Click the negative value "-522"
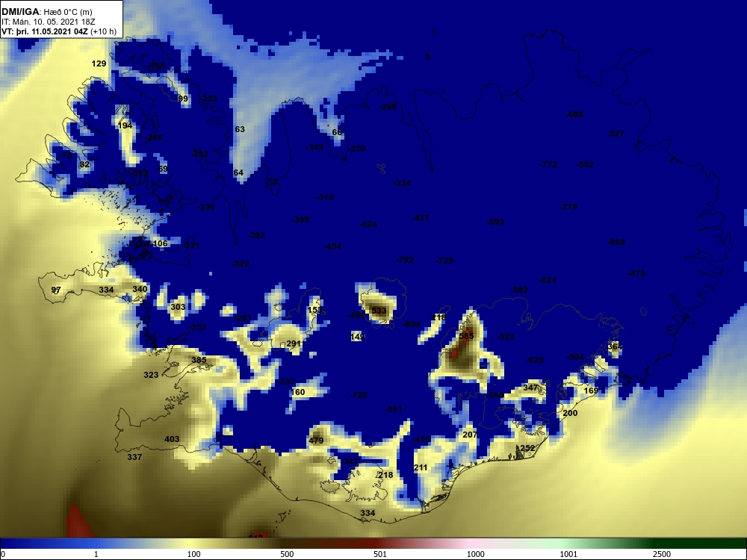747x560 pixels. click(x=241, y=264)
